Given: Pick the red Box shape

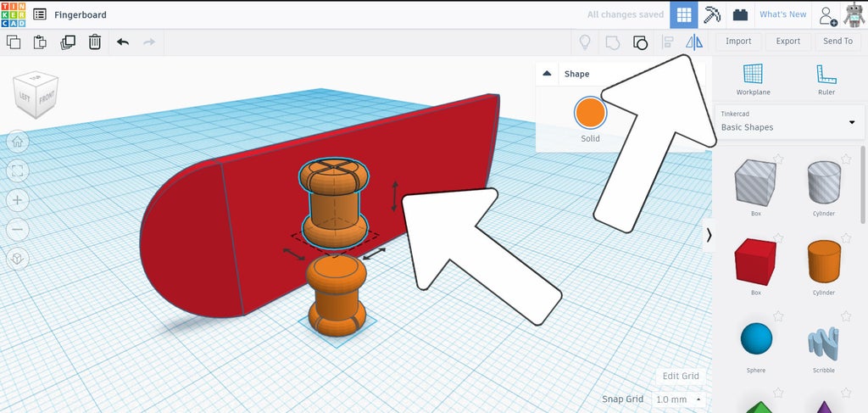Looking at the screenshot, I should (x=755, y=262).
